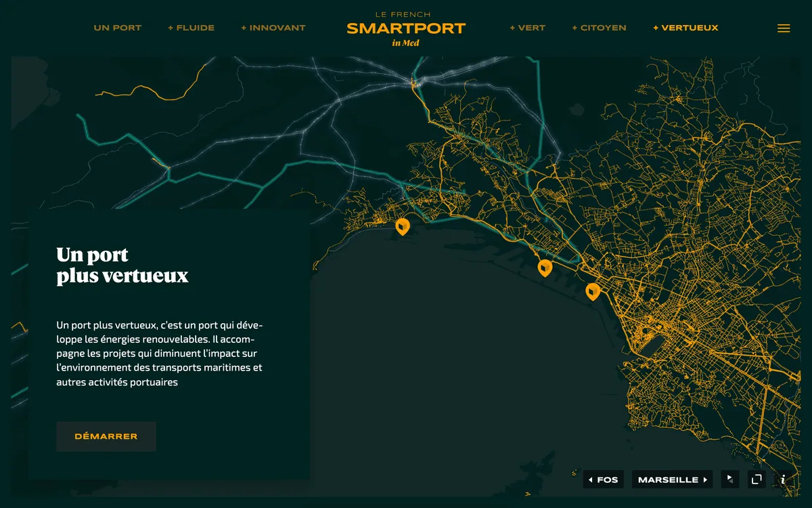Open the hamburger menu top right

point(783,28)
